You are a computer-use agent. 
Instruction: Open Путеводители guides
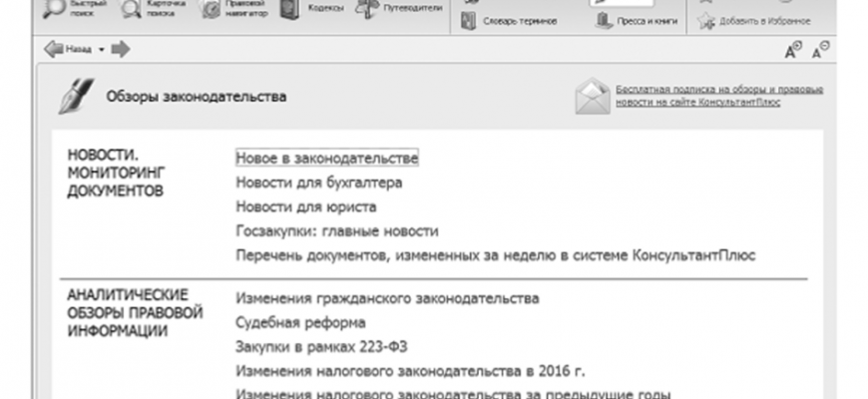398,8
